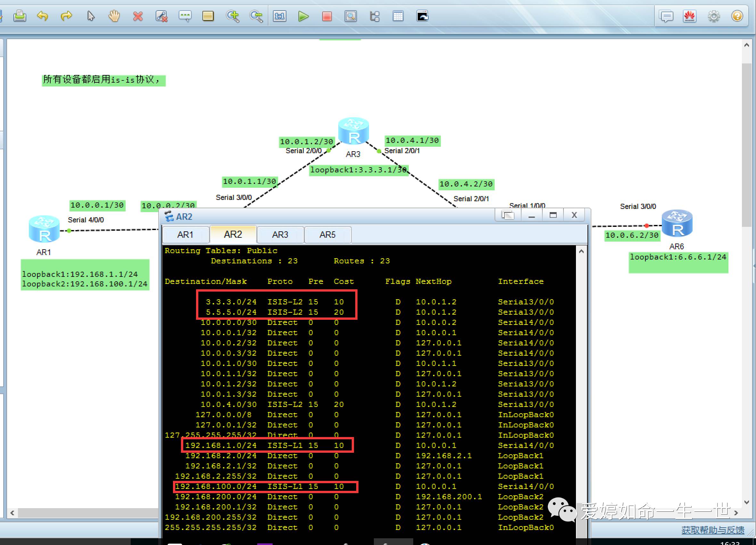Switch to the AR1 terminal tab
Viewport: 756px width, 545px height.
click(x=185, y=235)
